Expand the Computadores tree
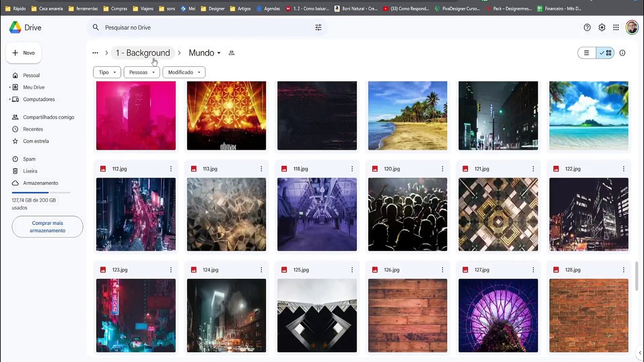This screenshot has height=362, width=644. [x=10, y=100]
